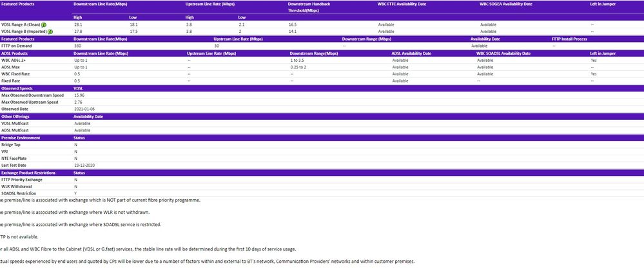Click the WBC ADSL 2+ product label
Screen dimensions: 644x268
pos(14,60)
